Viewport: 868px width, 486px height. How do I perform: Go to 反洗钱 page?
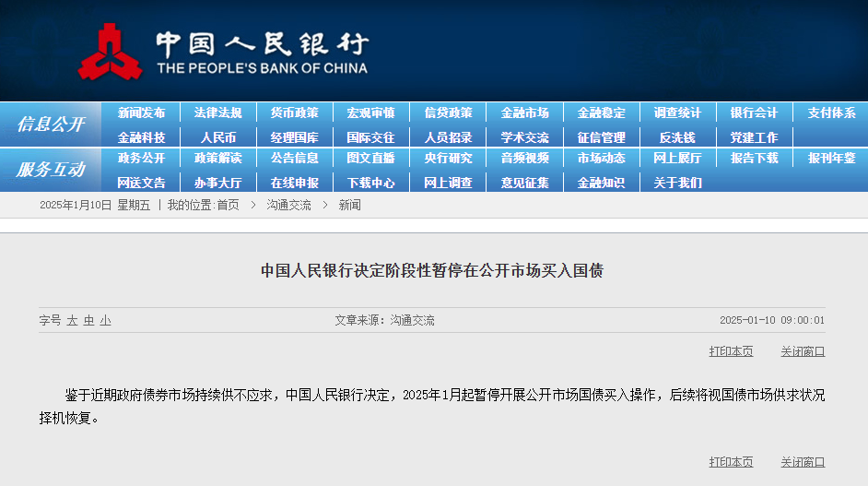[x=677, y=137]
